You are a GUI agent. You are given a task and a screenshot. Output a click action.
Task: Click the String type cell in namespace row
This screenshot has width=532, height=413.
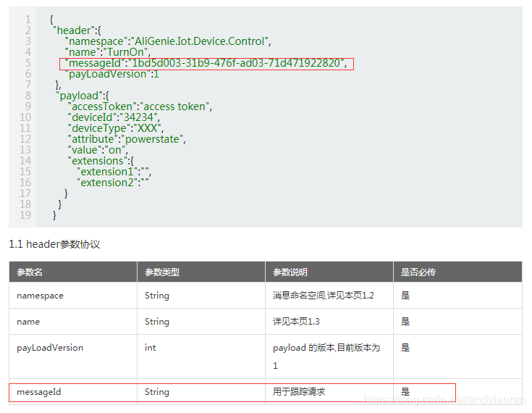[201, 296]
